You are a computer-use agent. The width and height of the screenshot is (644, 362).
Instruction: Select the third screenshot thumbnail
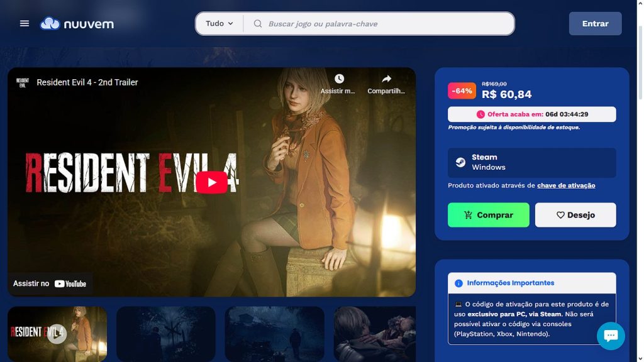tap(275, 333)
